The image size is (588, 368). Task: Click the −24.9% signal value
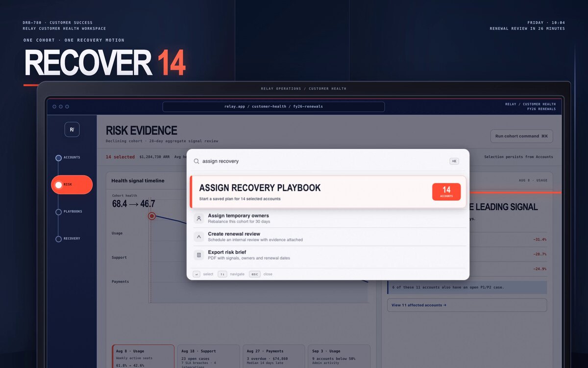(539, 269)
